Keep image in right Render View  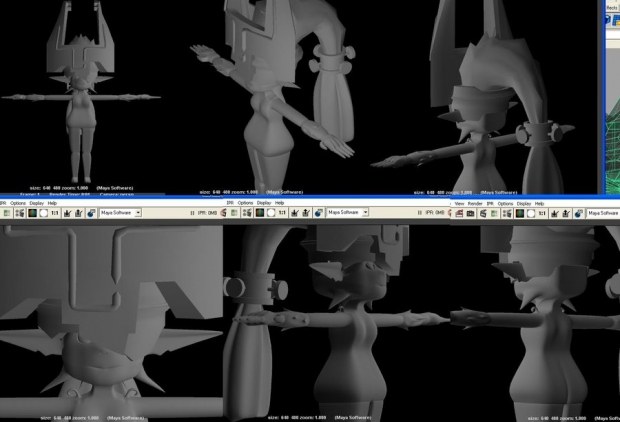(x=554, y=214)
